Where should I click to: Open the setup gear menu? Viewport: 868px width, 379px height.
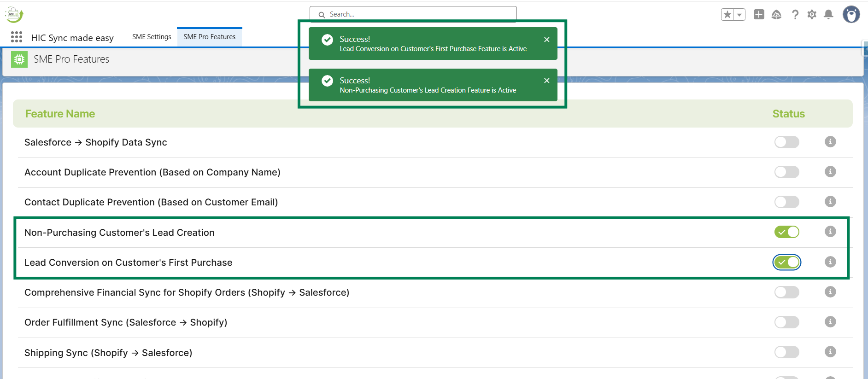point(812,15)
